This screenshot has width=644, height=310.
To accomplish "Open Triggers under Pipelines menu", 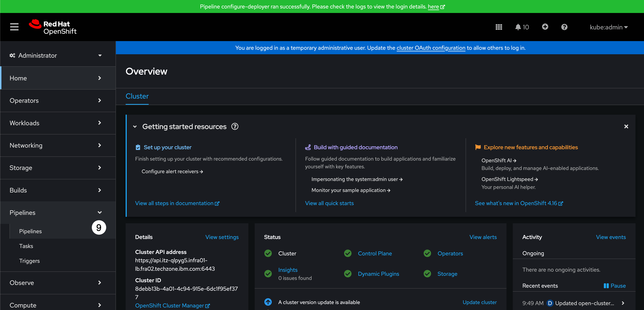I will coord(30,261).
